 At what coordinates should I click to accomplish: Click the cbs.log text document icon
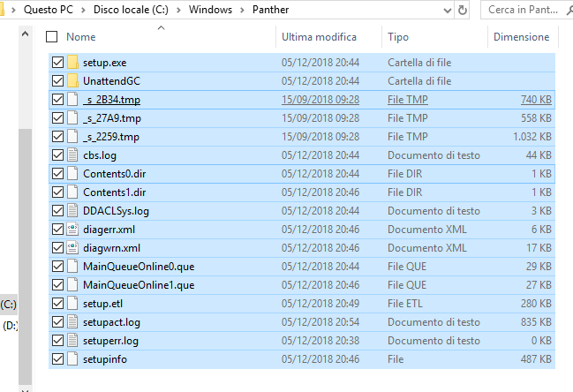pyautogui.click(x=72, y=155)
